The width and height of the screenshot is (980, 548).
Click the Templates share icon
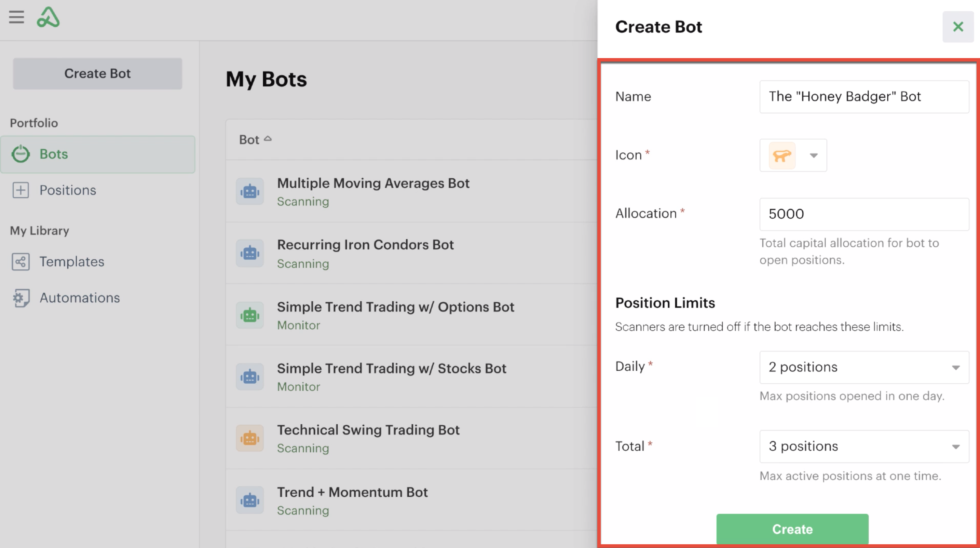21,262
